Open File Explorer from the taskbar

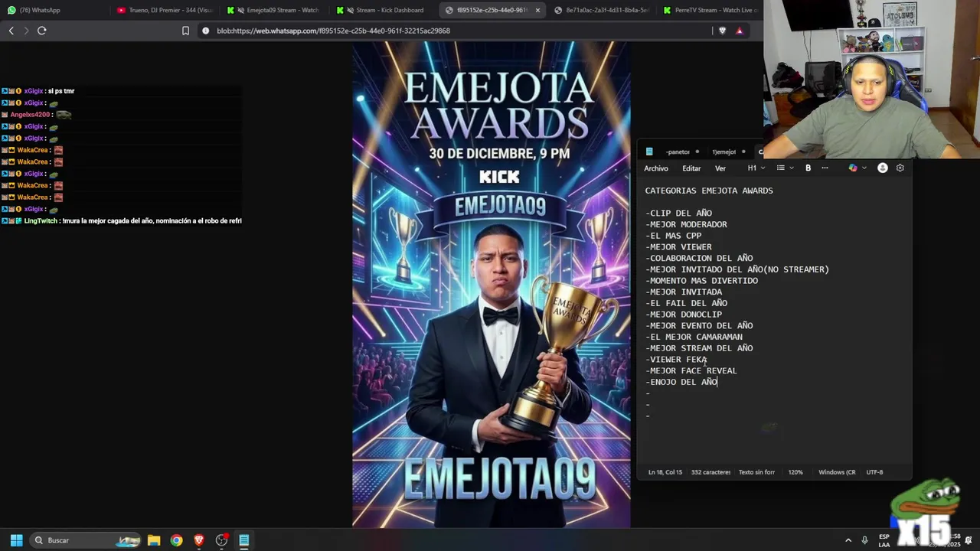[154, 540]
